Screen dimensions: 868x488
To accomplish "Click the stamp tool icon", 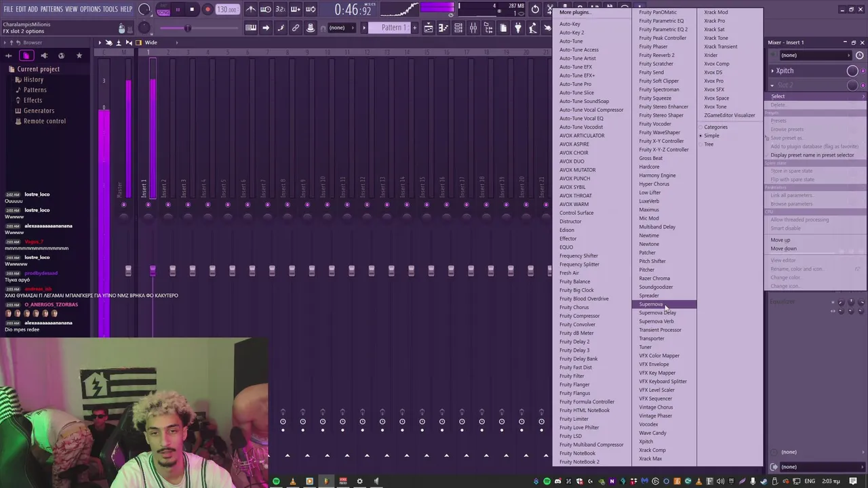I will click(311, 28).
